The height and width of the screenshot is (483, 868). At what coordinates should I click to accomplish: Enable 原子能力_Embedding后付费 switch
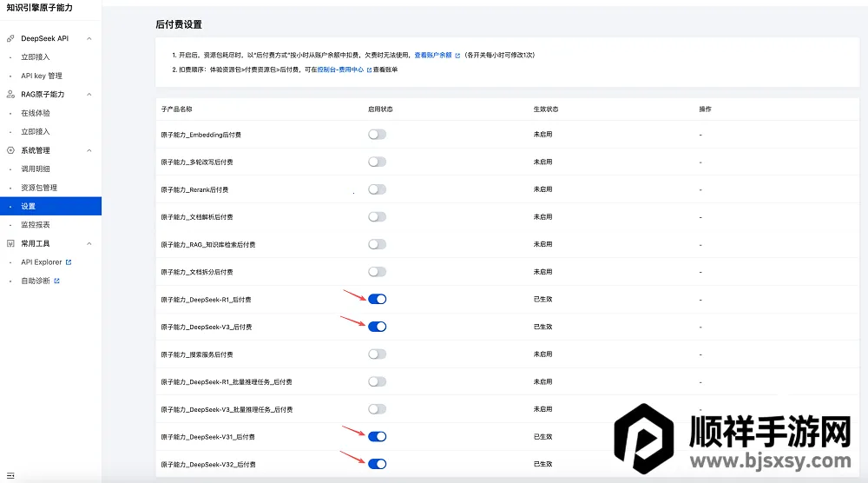point(377,134)
